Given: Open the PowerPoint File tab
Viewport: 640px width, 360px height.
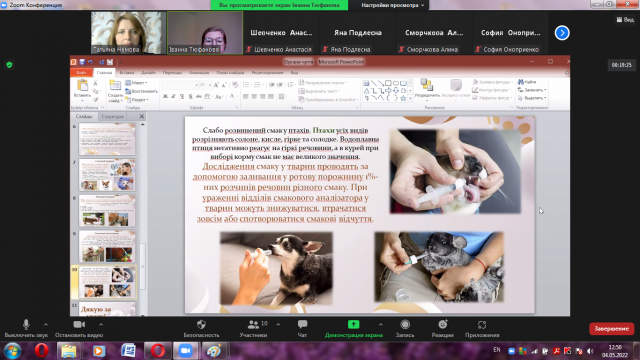Looking at the screenshot, I should 81,73.
